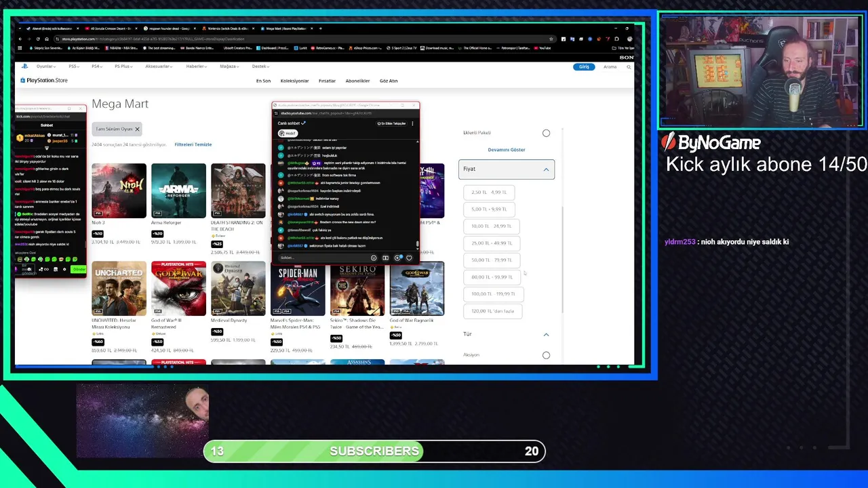Select the 50,00 TL - 79,99 TL price filter

[x=492, y=260]
